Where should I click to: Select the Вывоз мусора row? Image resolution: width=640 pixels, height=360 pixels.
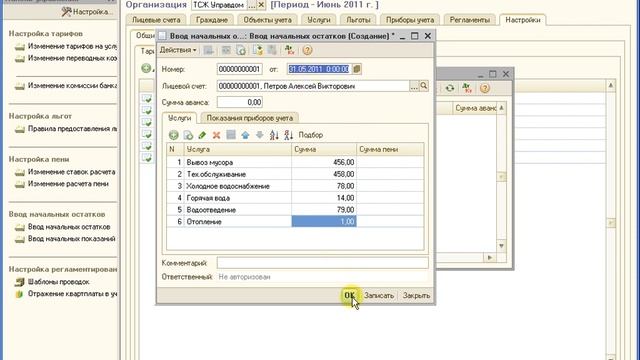(x=295, y=162)
